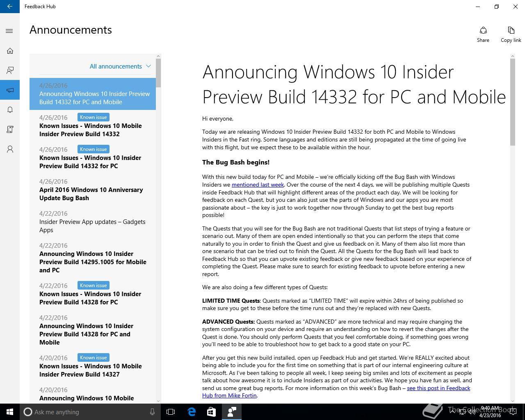Click the article scrollbar thumb
Screen dimensions: 525x420
pos(513,102)
